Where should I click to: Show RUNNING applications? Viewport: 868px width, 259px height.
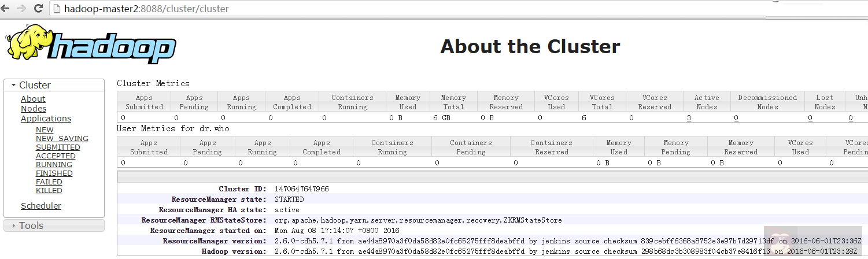click(x=54, y=165)
